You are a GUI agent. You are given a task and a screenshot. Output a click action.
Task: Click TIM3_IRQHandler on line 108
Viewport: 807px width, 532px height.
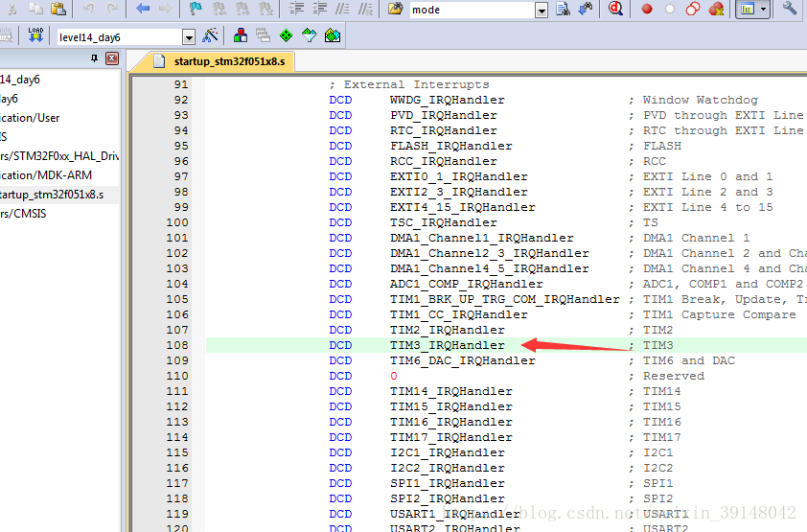click(447, 345)
